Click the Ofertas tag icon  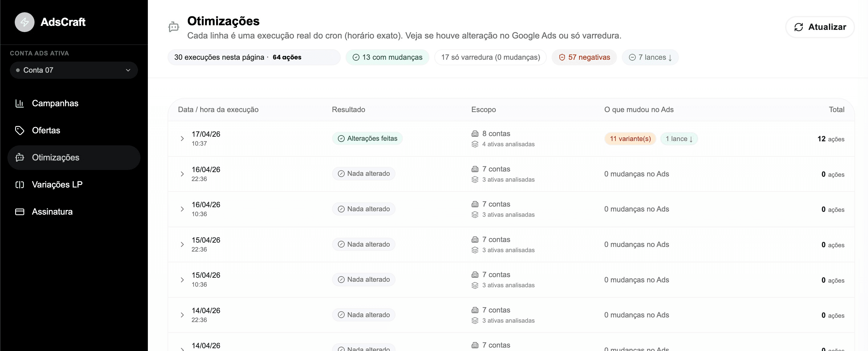pos(20,130)
